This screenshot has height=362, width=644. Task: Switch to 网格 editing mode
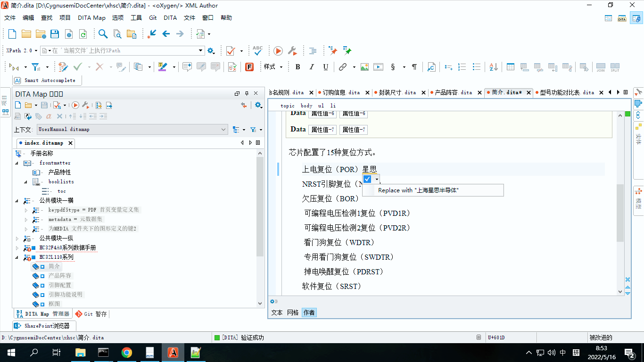pos(293,313)
